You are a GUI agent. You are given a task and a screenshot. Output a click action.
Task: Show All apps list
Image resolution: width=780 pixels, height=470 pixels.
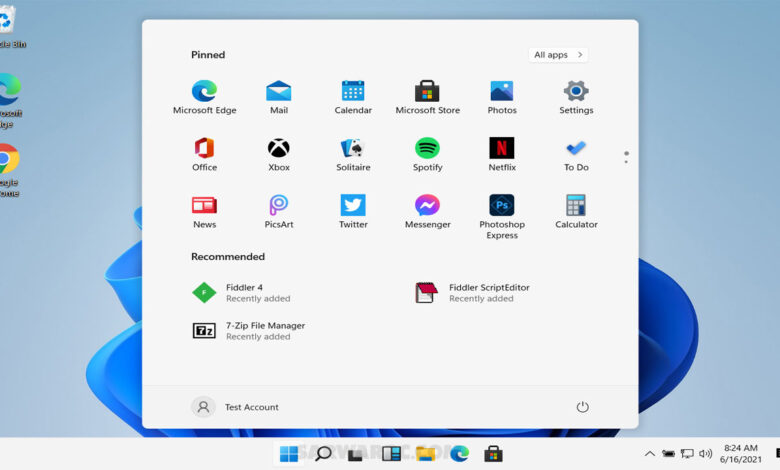click(558, 55)
